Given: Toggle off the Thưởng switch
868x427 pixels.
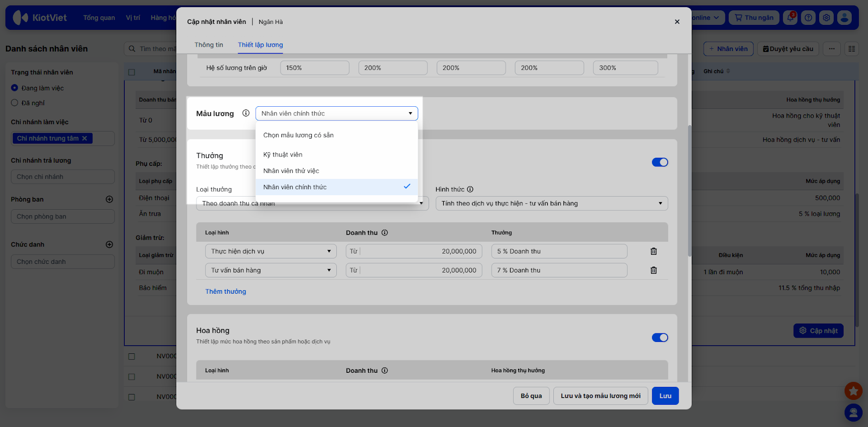Looking at the screenshot, I should coord(660,163).
